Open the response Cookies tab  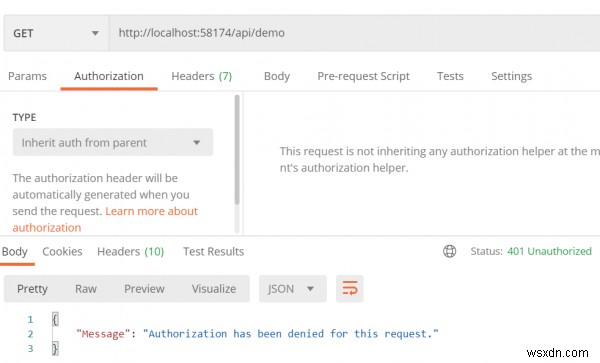[62, 251]
